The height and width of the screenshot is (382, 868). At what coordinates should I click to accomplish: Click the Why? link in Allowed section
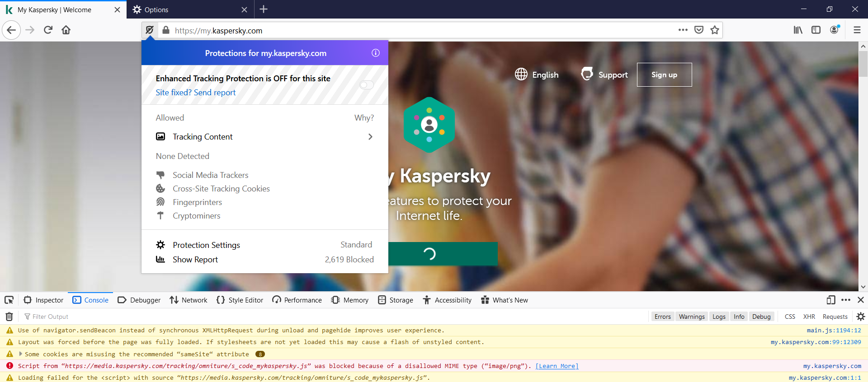pyautogui.click(x=364, y=118)
